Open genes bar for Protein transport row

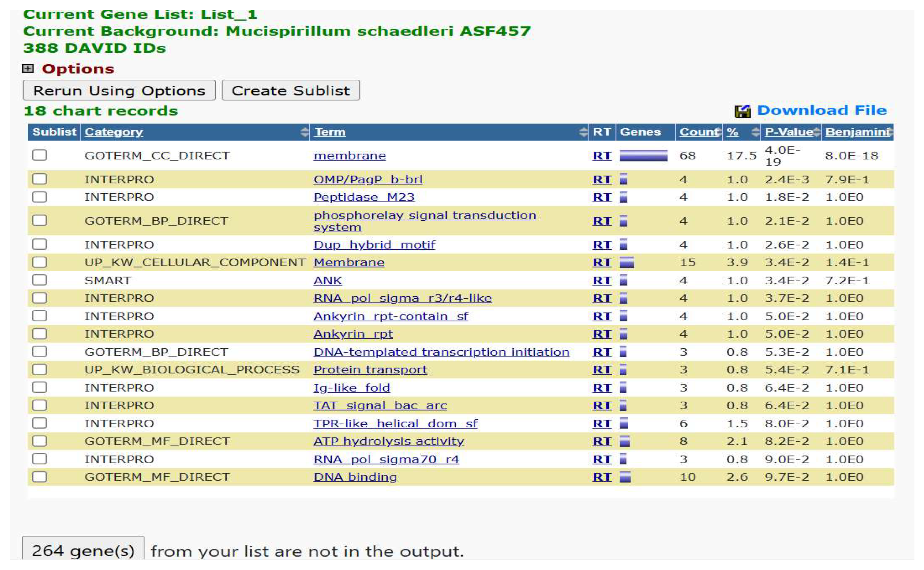(x=624, y=370)
